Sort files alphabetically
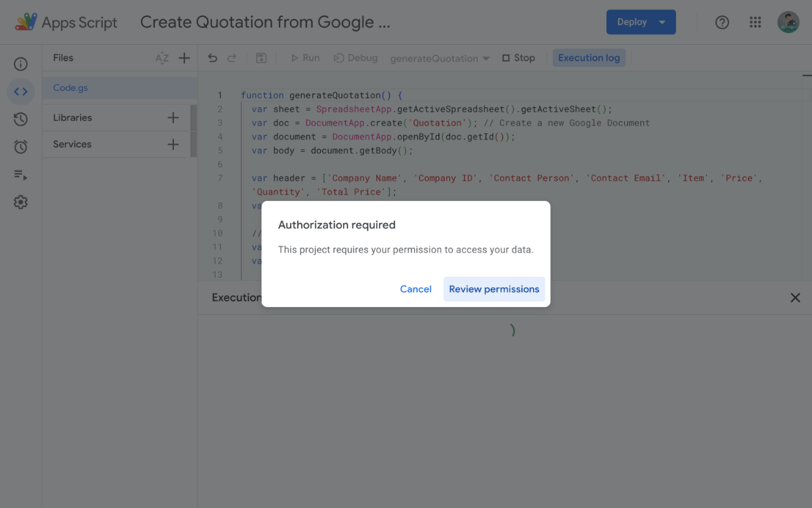This screenshot has height=508, width=812. [162, 58]
